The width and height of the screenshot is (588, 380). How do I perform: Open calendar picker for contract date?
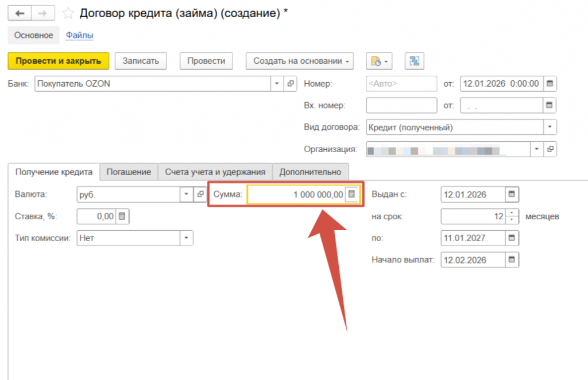(550, 84)
